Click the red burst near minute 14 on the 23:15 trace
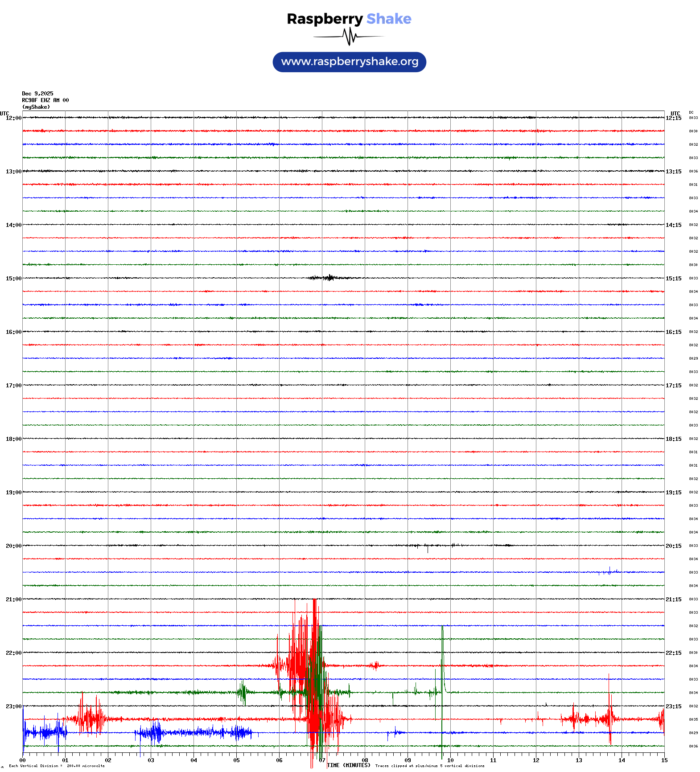Image resolution: width=700 pixels, height=772 pixels. point(609,718)
